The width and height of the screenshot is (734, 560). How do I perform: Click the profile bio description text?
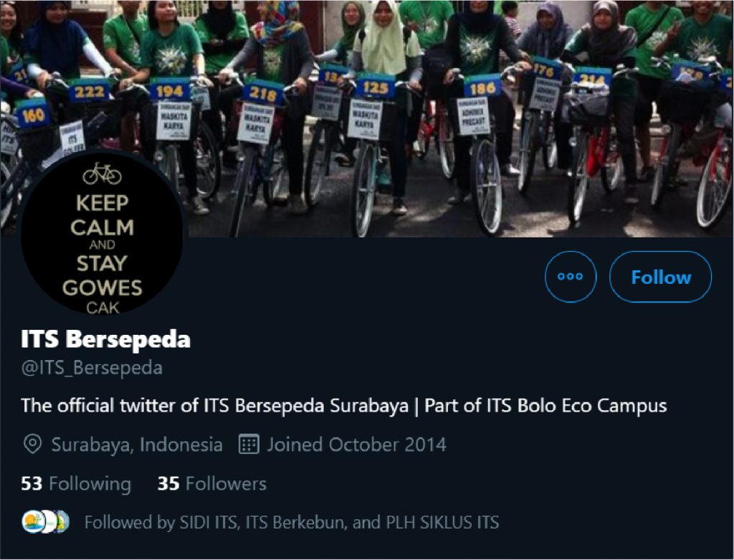tap(343, 406)
